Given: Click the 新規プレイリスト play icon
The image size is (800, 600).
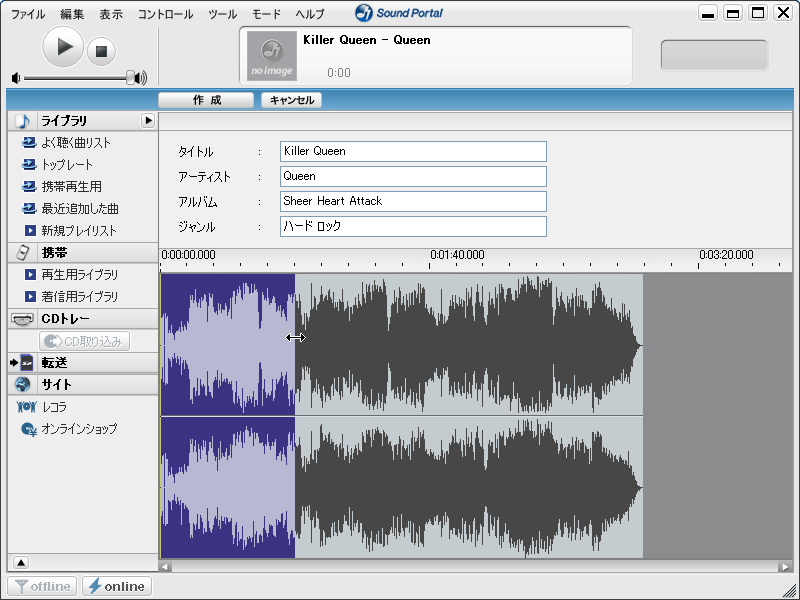Looking at the screenshot, I should (x=31, y=231).
